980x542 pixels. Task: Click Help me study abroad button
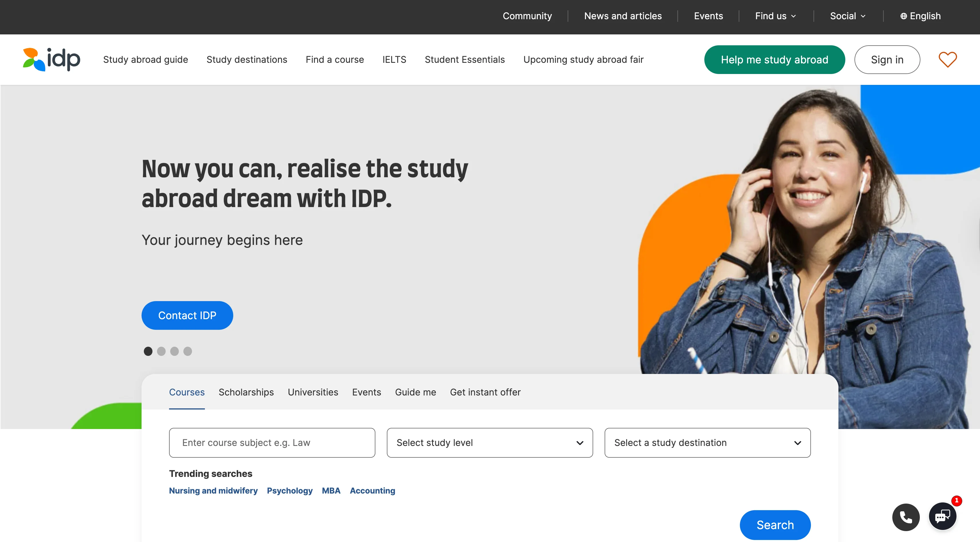click(774, 59)
